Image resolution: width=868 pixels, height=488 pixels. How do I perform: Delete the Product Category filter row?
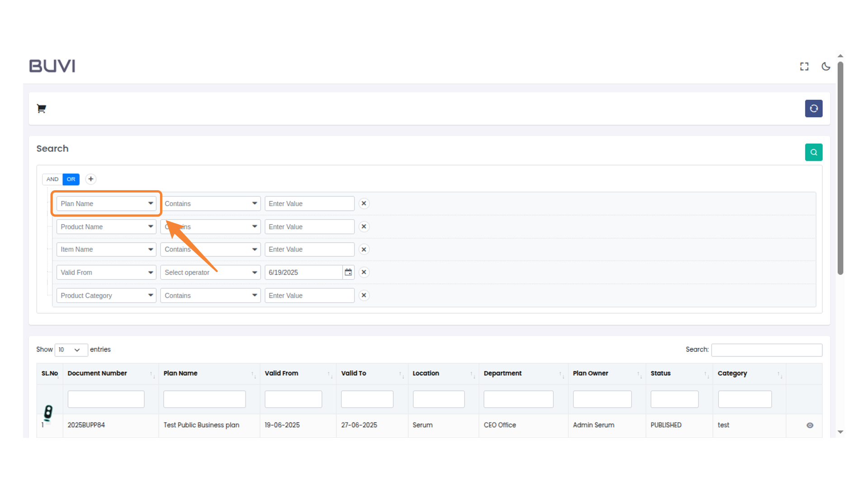click(x=364, y=296)
